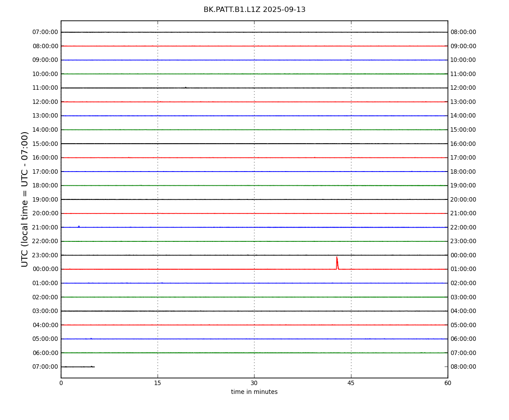
Task: Click the right-axis label 04:00:00
Action: pyautogui.click(x=463, y=311)
